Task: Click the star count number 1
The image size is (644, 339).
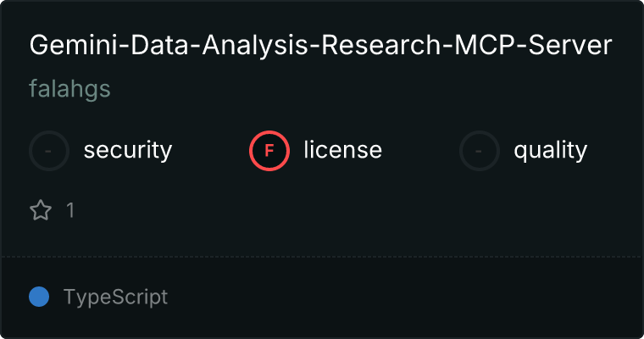Action: coord(70,210)
